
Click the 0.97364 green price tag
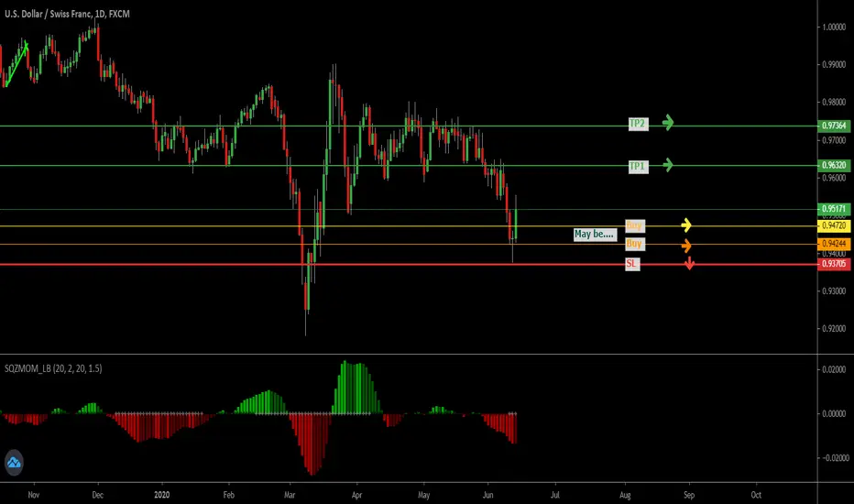834,126
